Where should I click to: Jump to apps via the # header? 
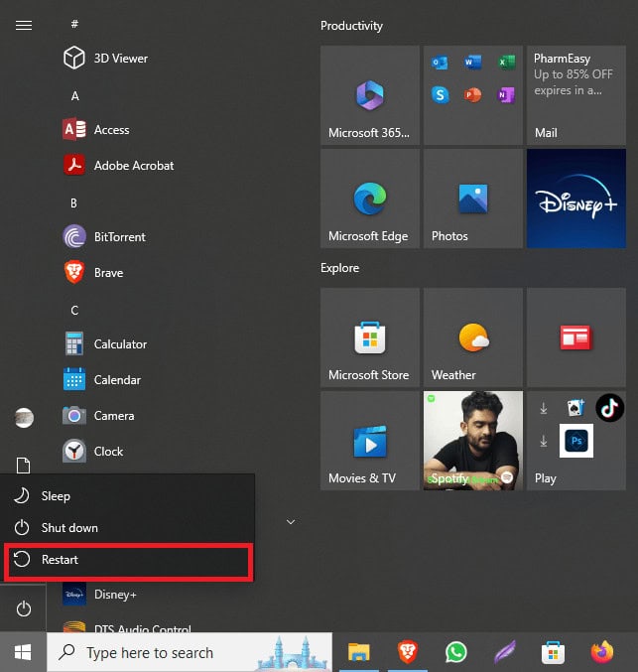point(74,24)
